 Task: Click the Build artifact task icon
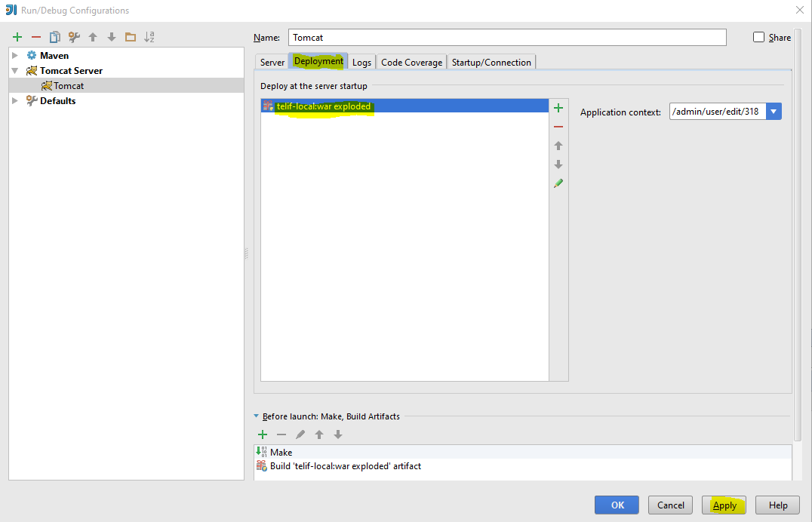pos(262,465)
